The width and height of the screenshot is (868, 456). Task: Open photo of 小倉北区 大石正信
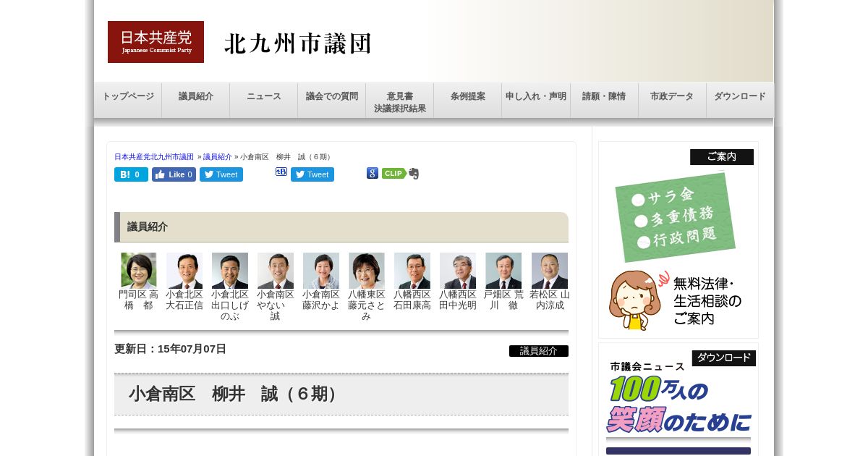pos(184,271)
